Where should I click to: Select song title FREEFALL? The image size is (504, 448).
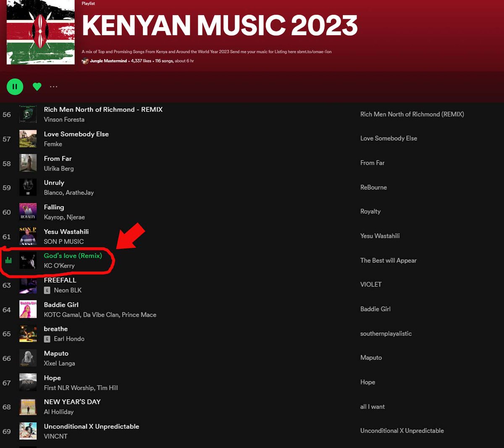(60, 280)
